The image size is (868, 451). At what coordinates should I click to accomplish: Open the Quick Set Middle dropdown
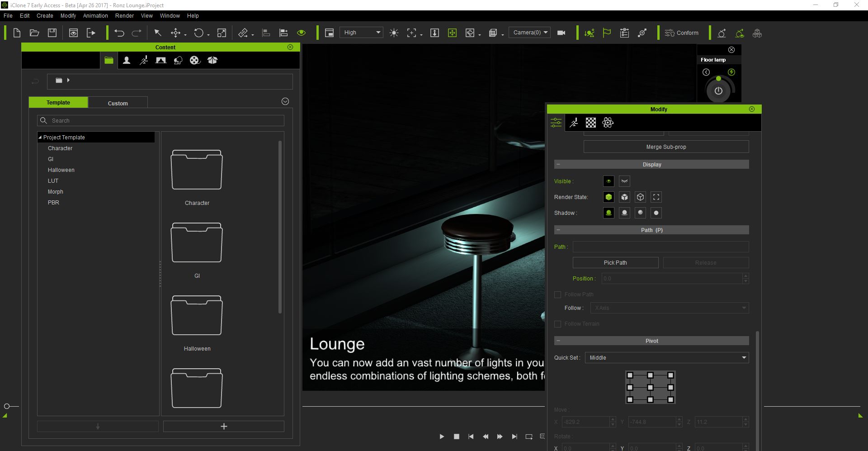667,358
